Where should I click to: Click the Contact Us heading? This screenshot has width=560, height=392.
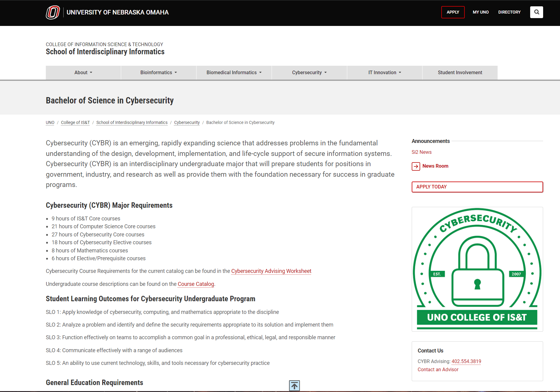[430, 351]
